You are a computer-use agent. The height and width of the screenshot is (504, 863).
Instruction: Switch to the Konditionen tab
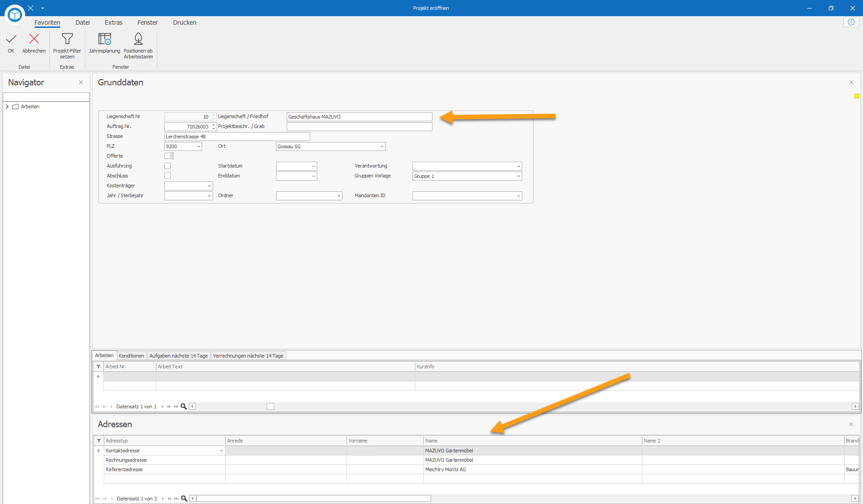[x=131, y=356]
